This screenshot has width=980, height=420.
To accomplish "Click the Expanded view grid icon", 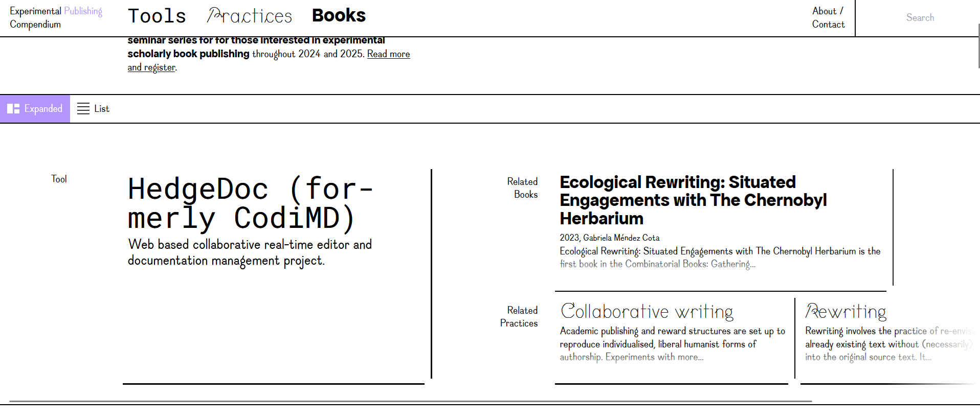I will [x=13, y=109].
